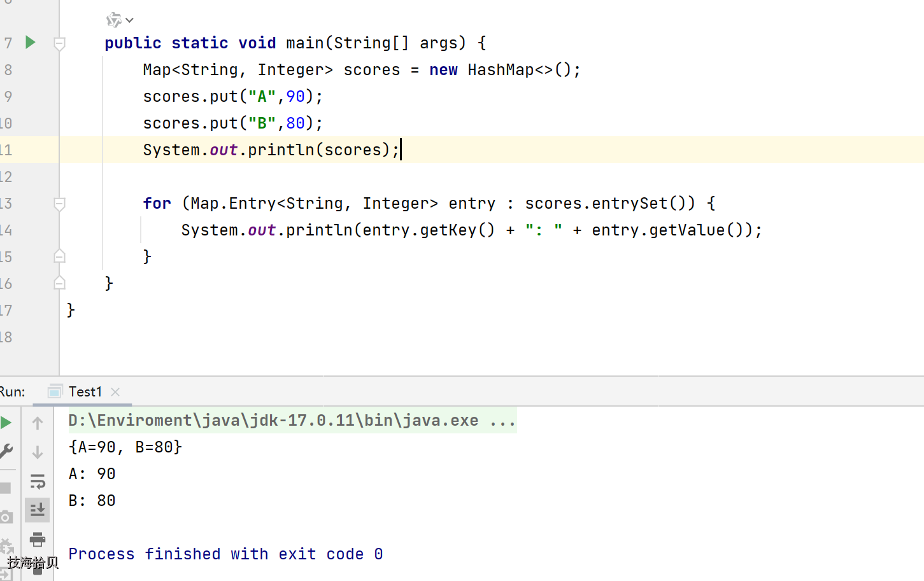Screen dimensions: 924x581
Task: Click line number 18 in the gutter
Action: (x=6, y=337)
